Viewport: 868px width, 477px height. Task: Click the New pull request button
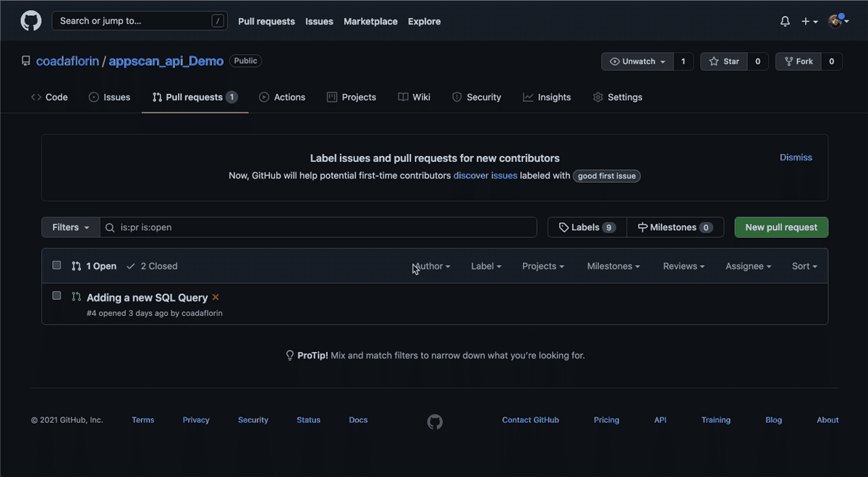click(x=781, y=227)
